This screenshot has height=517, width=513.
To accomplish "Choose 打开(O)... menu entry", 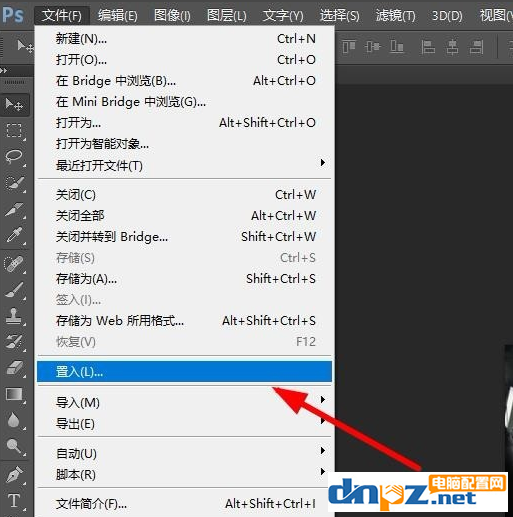I will (x=184, y=60).
